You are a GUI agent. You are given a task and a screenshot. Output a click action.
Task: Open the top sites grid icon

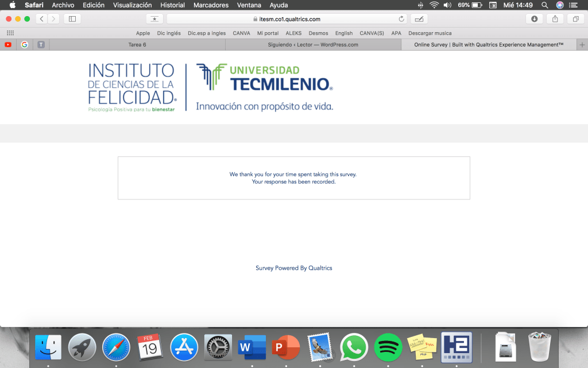[9, 33]
